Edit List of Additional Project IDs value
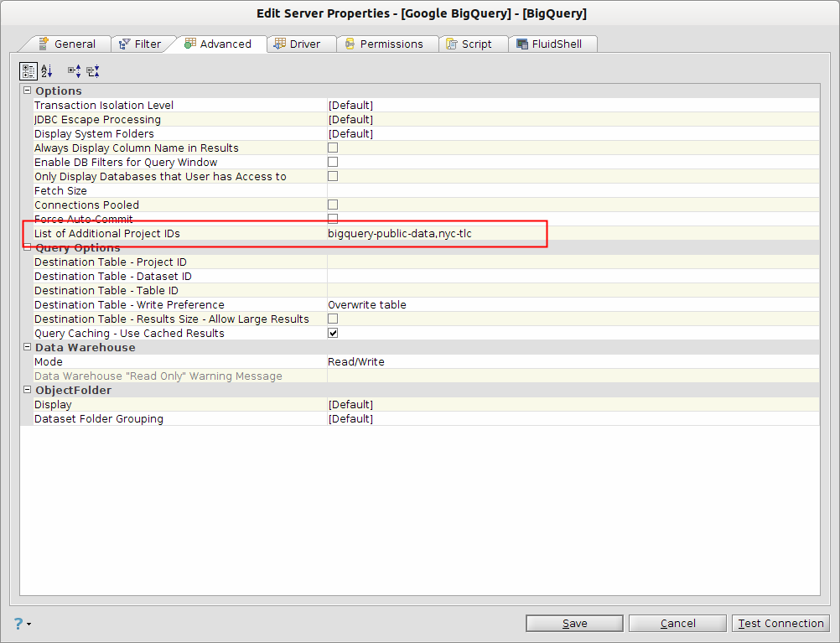Screen dimensions: 840x643 pos(573,234)
